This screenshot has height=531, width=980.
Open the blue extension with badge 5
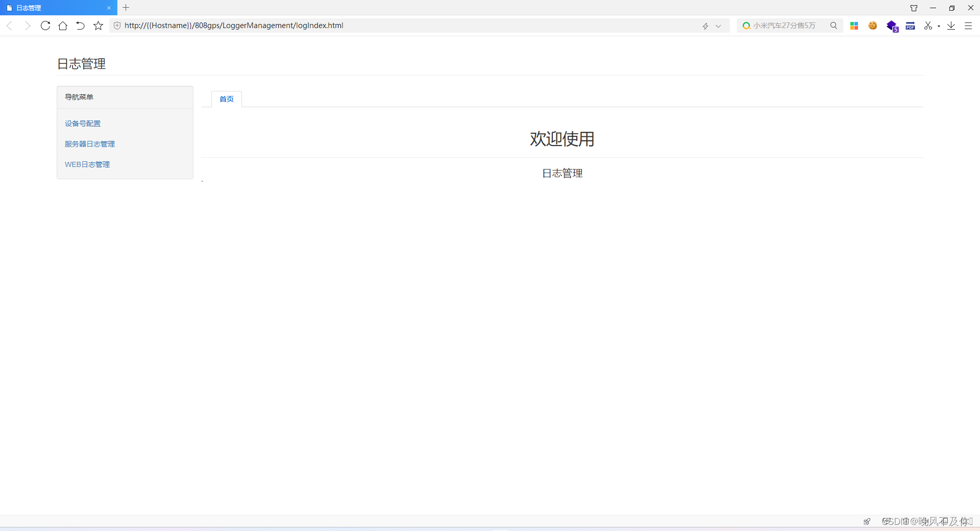pyautogui.click(x=892, y=26)
